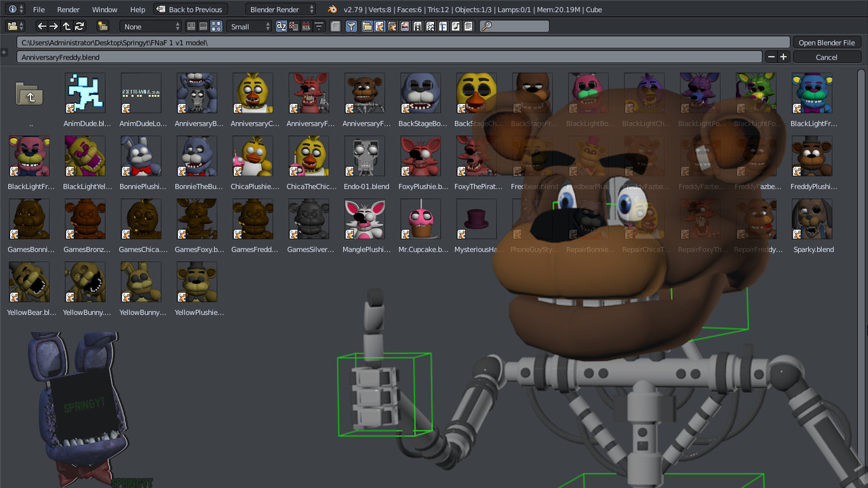Expand the side region with plus

point(5,52)
